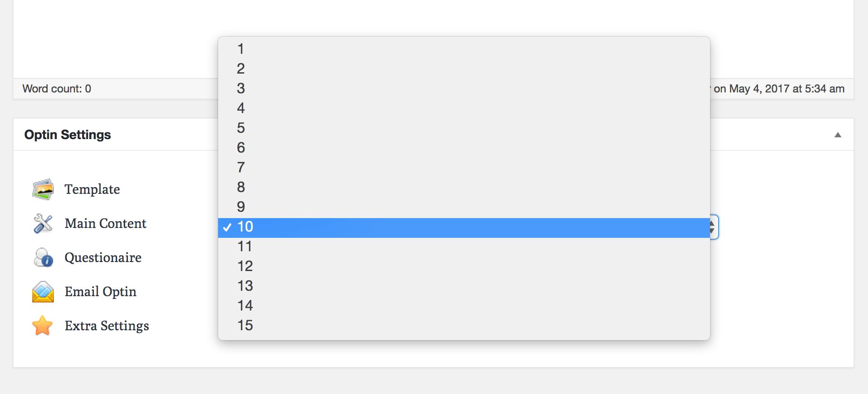The height and width of the screenshot is (394, 868).
Task: Click the Main Content tools icon
Action: coord(43,223)
